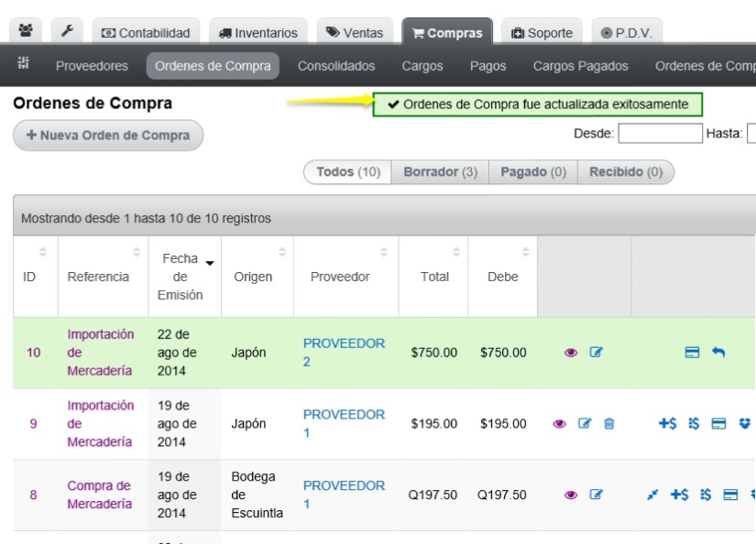Open PROVEEDOR 2 supplier link
The width and height of the screenshot is (756, 544).
344,353
